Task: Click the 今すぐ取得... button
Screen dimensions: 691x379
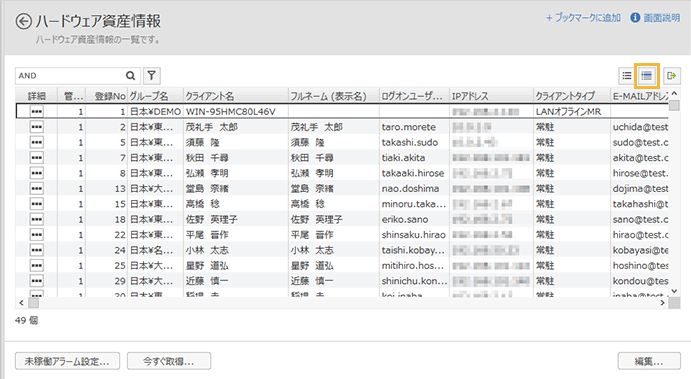Action: [169, 361]
